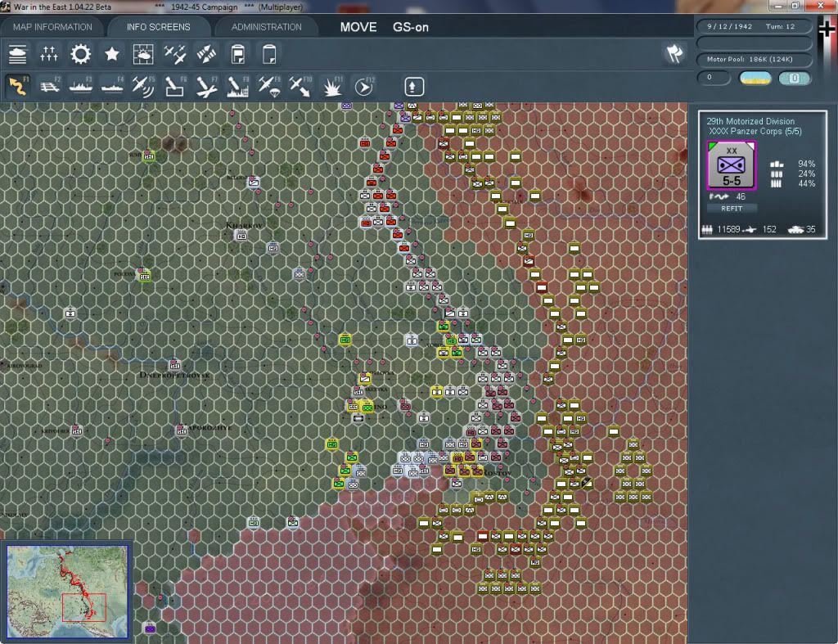Click the F12 end turn icon

364,86
